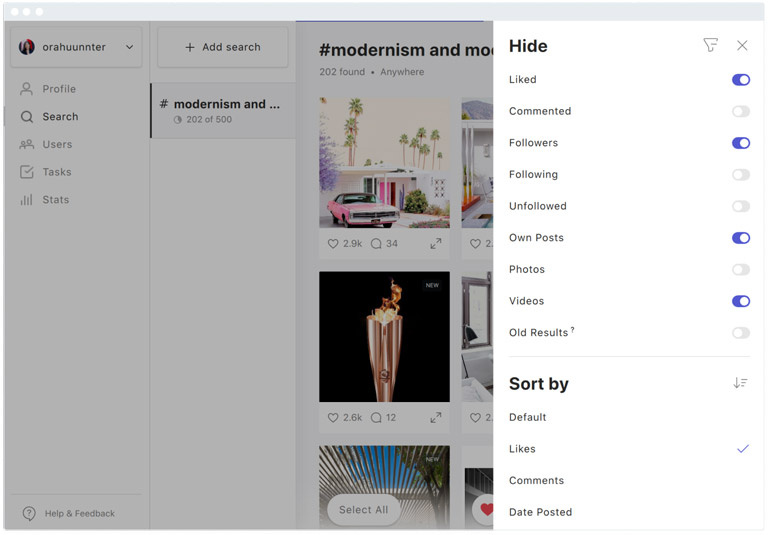Image resolution: width=768 pixels, height=535 pixels.
Task: Click heart icon on pink car post
Action: (334, 243)
